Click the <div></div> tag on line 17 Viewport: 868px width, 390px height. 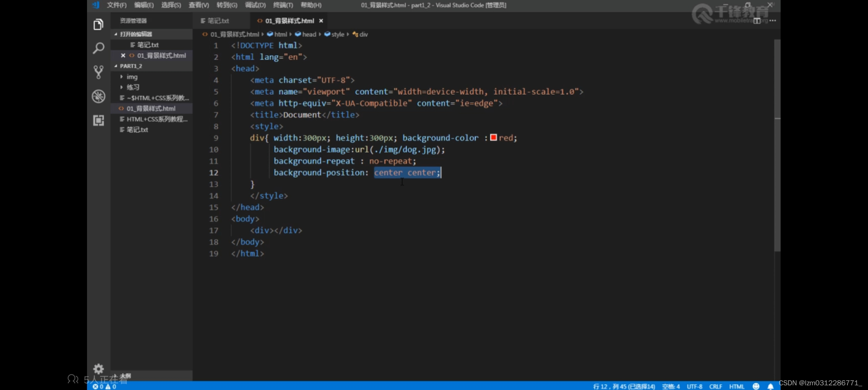tap(276, 230)
